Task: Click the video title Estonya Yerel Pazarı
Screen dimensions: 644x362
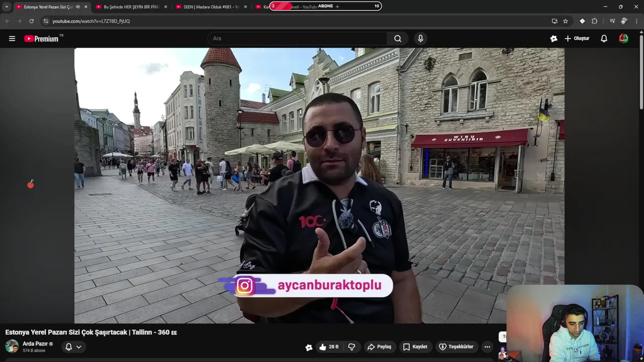Action: point(91,332)
